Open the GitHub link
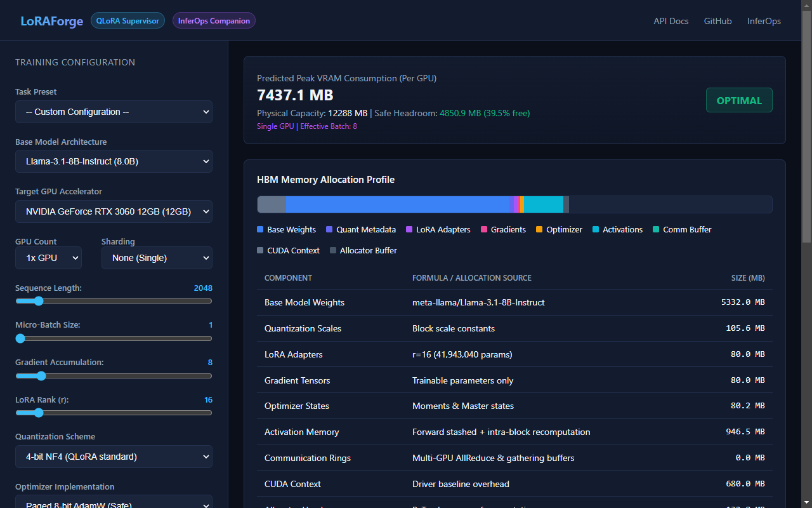 (x=718, y=21)
